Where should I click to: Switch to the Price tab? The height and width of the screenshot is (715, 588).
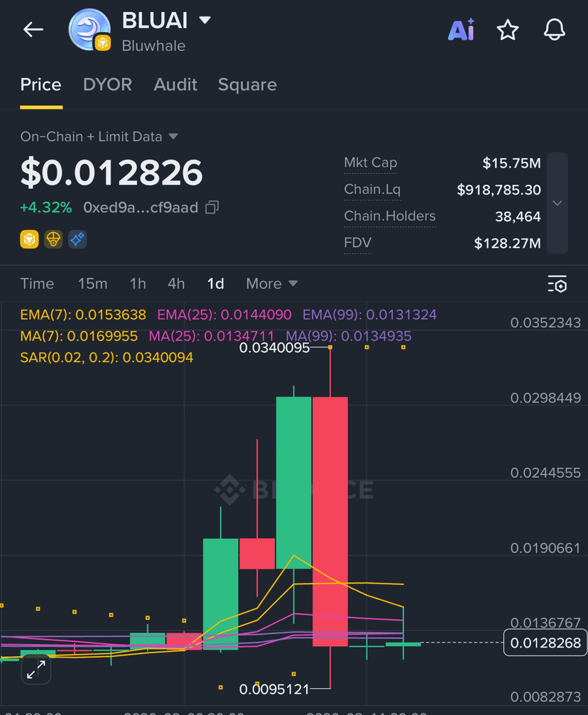pos(40,84)
